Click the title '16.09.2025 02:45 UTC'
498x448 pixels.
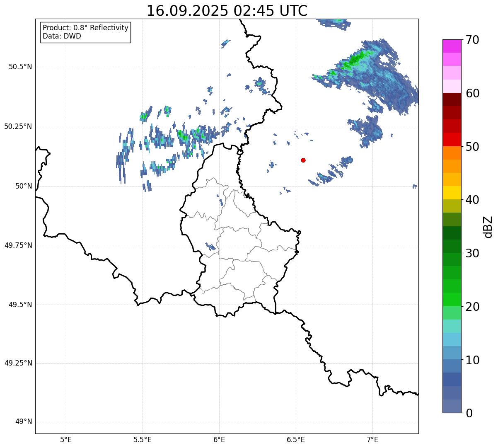click(x=227, y=11)
